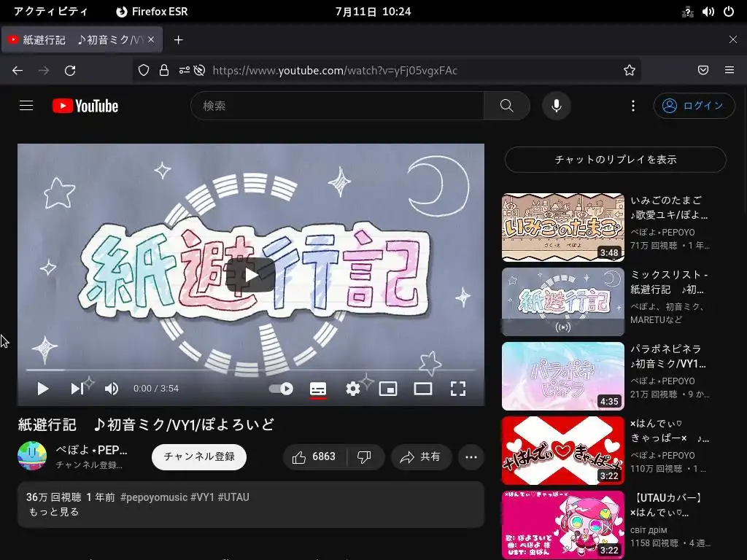Save to Pocket icon
Screen dimensions: 747x560
tap(703, 71)
